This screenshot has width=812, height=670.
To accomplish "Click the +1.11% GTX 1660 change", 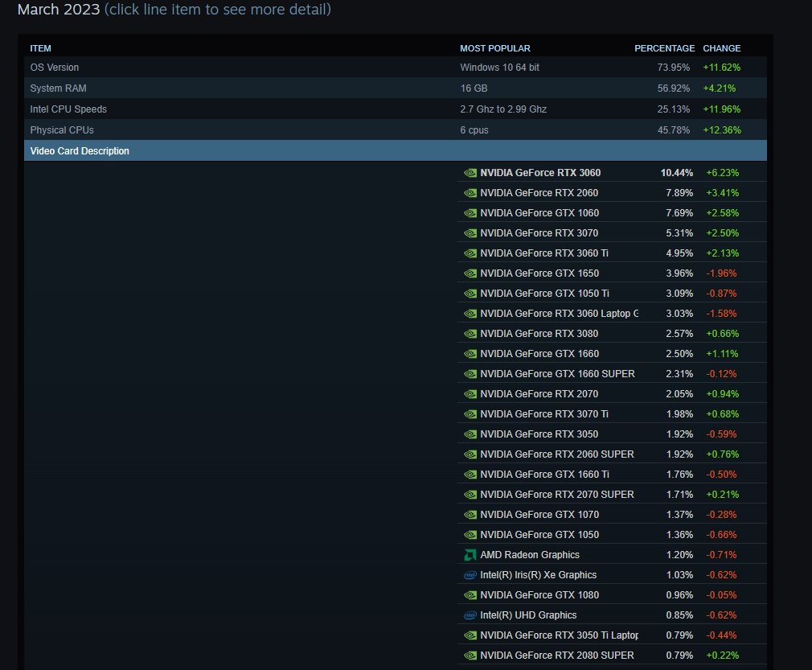I will click(723, 354).
